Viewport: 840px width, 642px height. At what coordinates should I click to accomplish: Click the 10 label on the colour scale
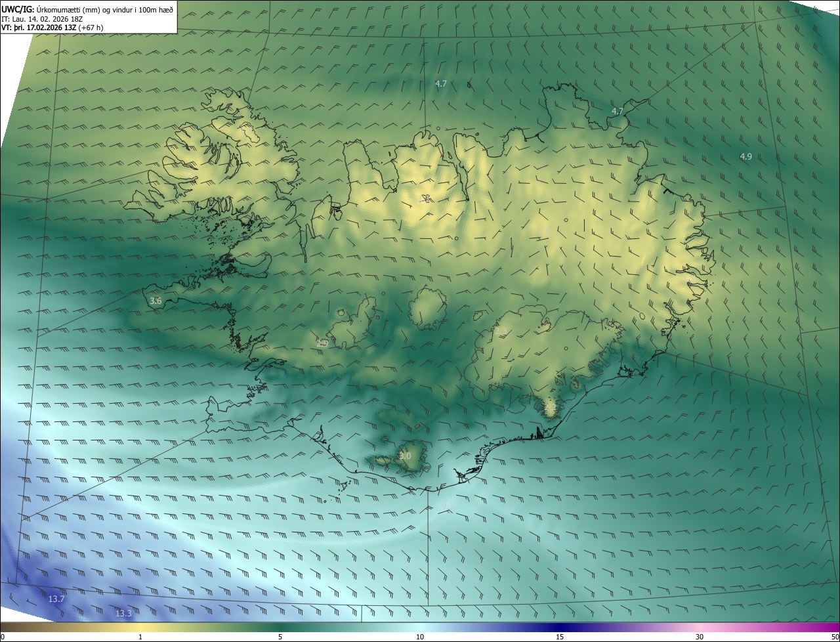pos(420,637)
